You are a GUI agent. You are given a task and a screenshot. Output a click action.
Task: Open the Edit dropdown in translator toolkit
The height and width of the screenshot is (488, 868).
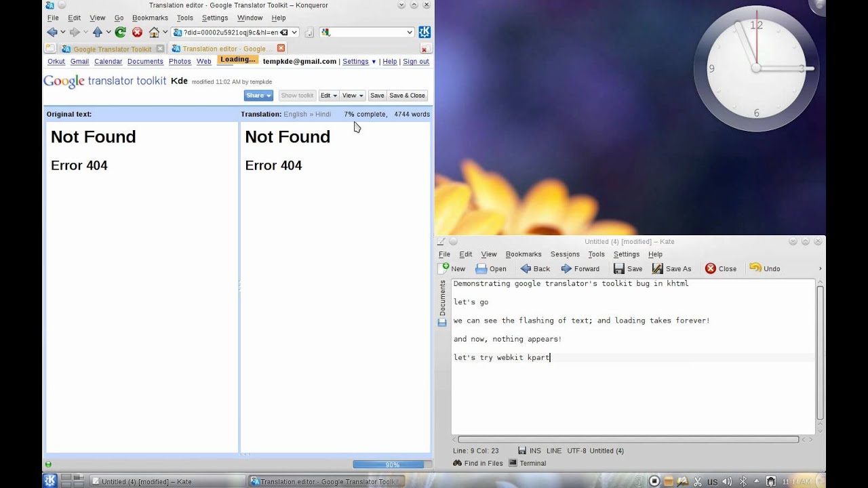pyautogui.click(x=328, y=96)
